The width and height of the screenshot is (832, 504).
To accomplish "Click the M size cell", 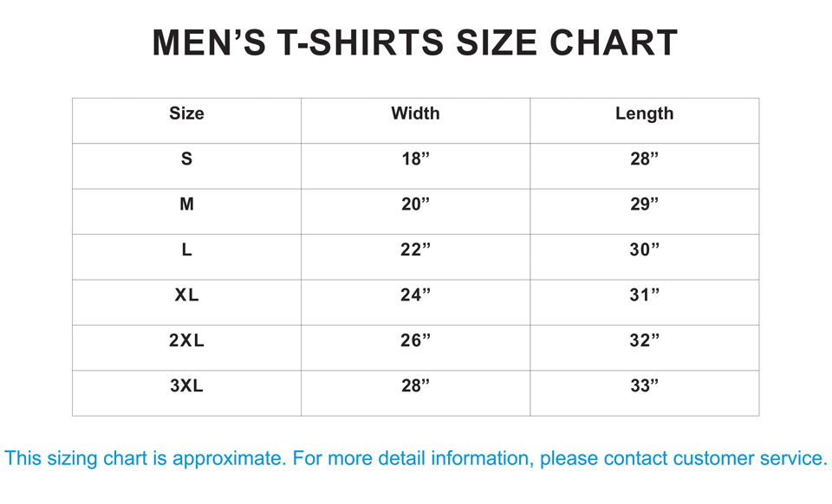I will tap(186, 204).
